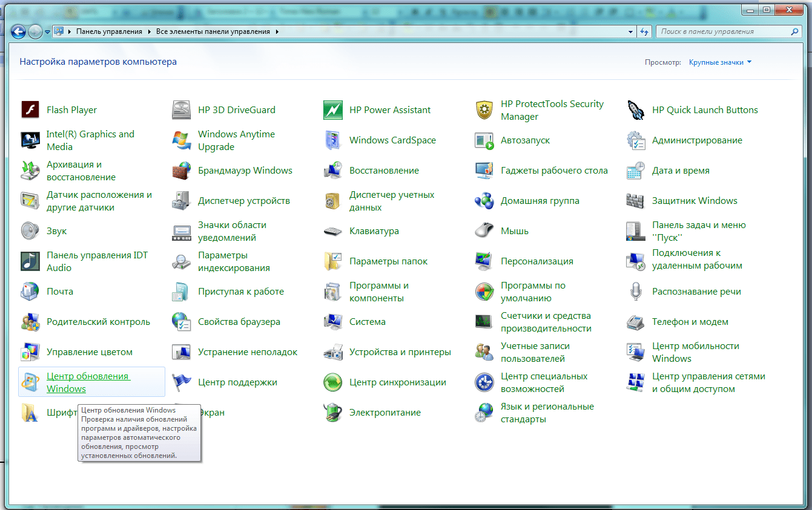Screen dimensions: 812x510
Task: Open the Диспетчер устройств link
Action: pos(243,201)
